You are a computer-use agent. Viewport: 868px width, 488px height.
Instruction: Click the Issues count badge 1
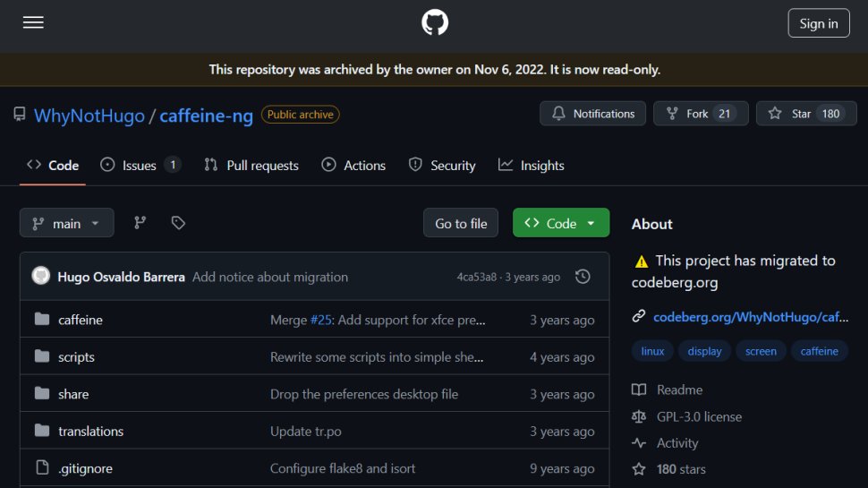(173, 165)
